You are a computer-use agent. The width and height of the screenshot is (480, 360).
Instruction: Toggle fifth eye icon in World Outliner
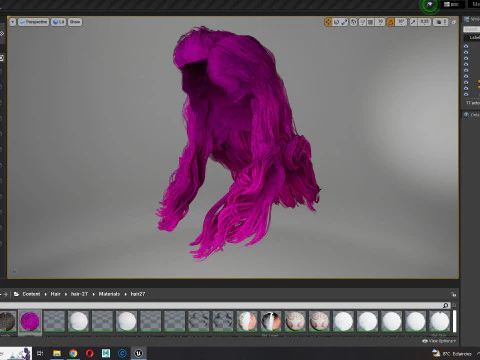[466, 70]
